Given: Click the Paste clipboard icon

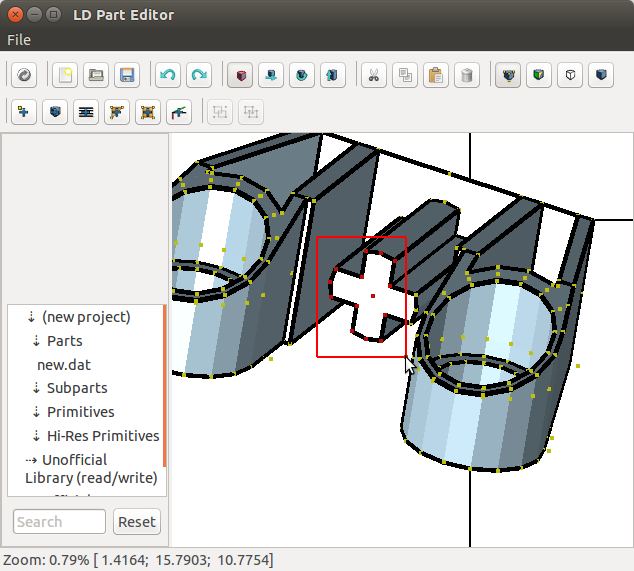Looking at the screenshot, I should [x=435, y=75].
